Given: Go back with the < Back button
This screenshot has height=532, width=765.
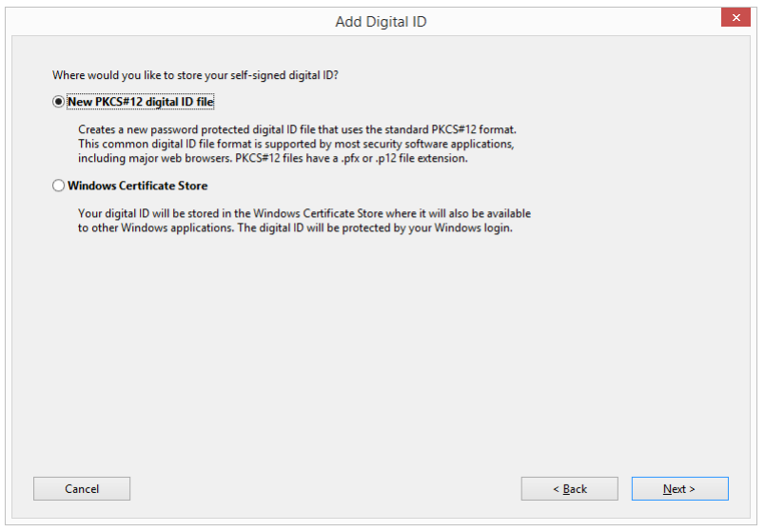Looking at the screenshot, I should [x=569, y=488].
